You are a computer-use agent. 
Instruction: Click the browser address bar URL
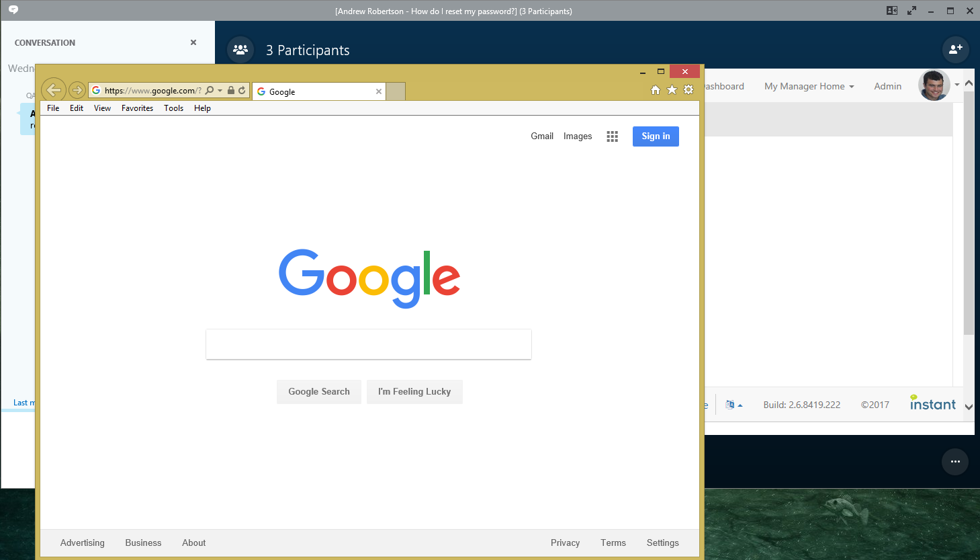(153, 91)
